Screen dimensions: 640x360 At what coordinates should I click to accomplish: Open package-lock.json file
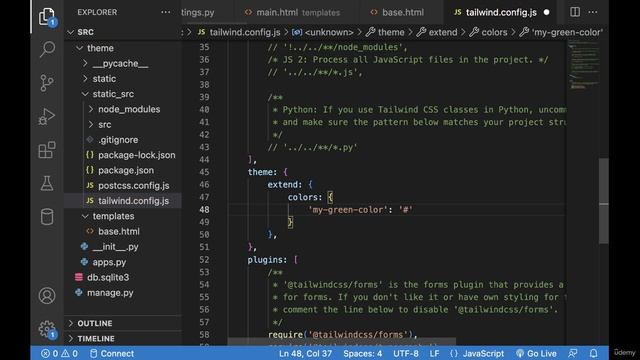[x=122, y=155]
